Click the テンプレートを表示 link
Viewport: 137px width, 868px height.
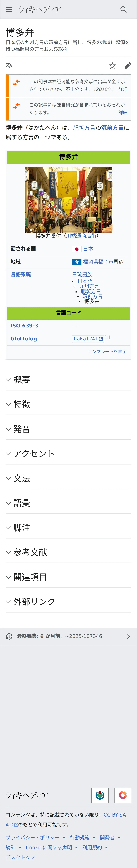coord(107,351)
